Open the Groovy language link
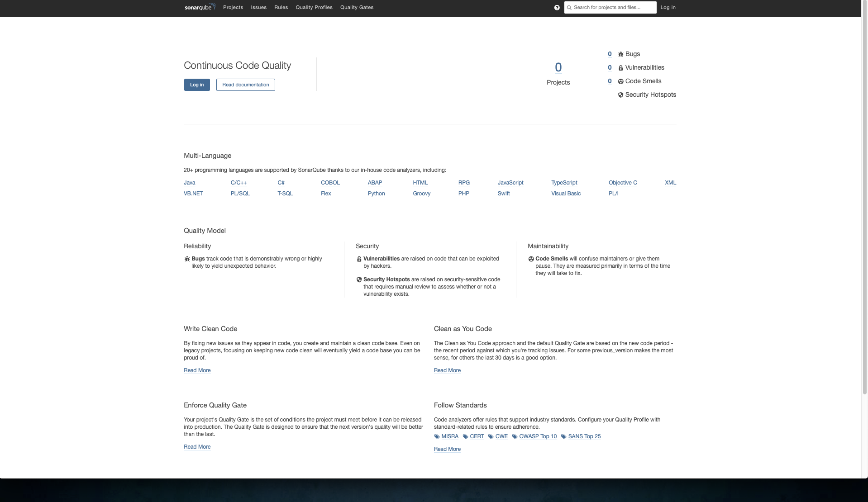This screenshot has height=502, width=868. click(422, 194)
